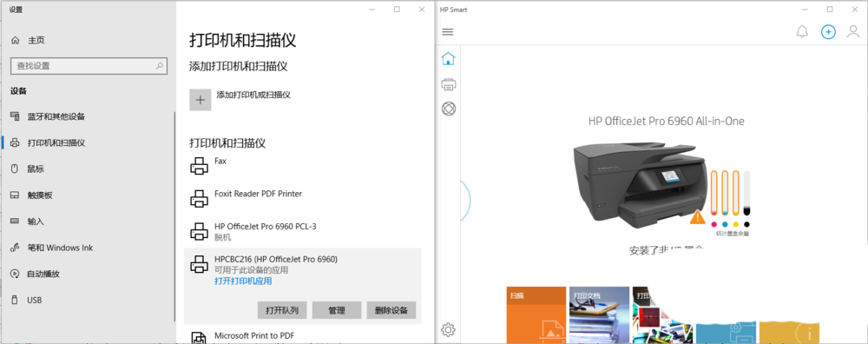
Task: Open the 打印文档 tile
Action: point(599,315)
